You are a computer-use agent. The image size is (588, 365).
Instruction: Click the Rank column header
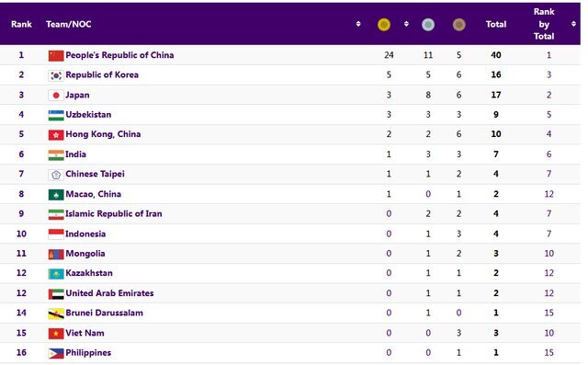21,25
